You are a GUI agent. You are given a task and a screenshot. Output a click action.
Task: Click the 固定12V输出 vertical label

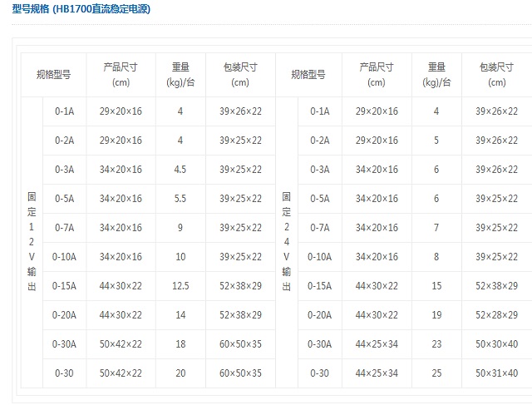tap(32, 242)
